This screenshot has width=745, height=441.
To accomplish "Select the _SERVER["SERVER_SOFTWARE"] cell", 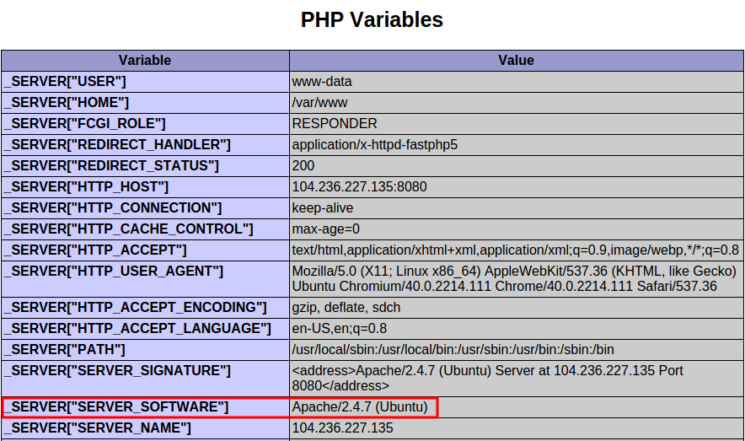I will coord(145,408).
